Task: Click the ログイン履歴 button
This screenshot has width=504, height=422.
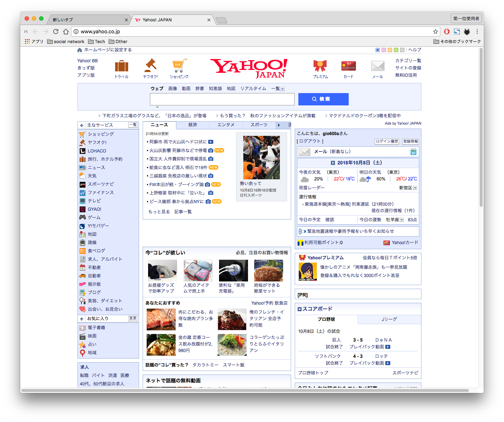Action: (387, 142)
